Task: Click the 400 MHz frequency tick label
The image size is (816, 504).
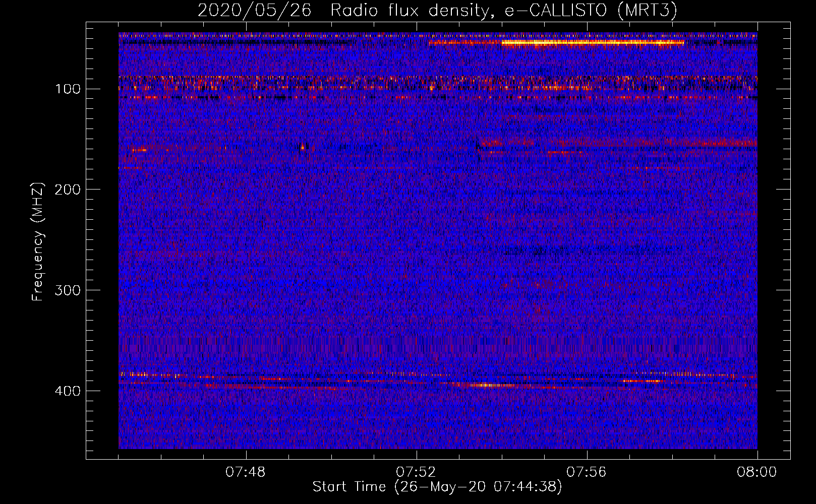Action: point(68,391)
